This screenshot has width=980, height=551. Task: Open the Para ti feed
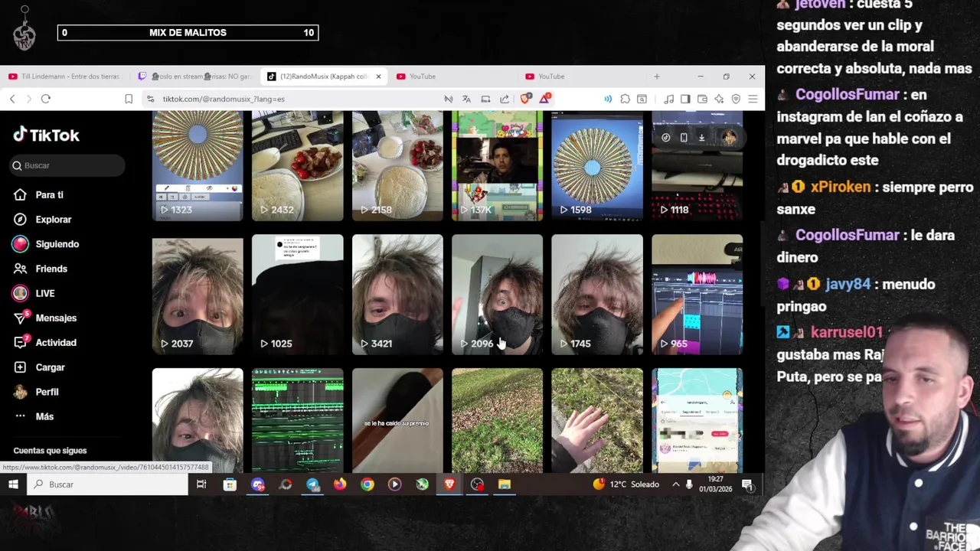point(39,195)
